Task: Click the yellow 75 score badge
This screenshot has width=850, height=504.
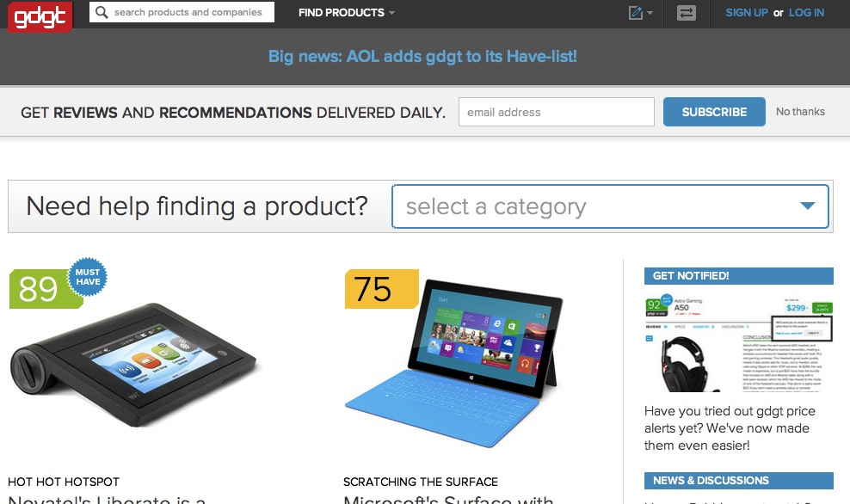Action: [382, 289]
